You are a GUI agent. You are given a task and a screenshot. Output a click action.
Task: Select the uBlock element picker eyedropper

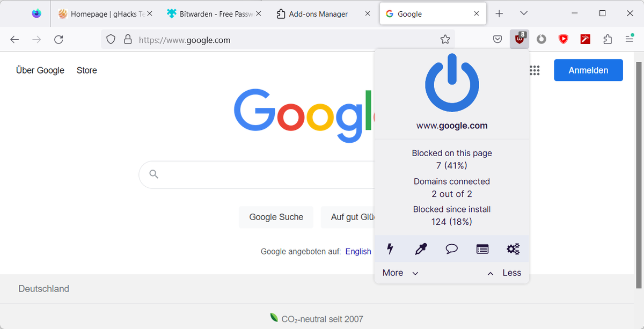point(421,248)
